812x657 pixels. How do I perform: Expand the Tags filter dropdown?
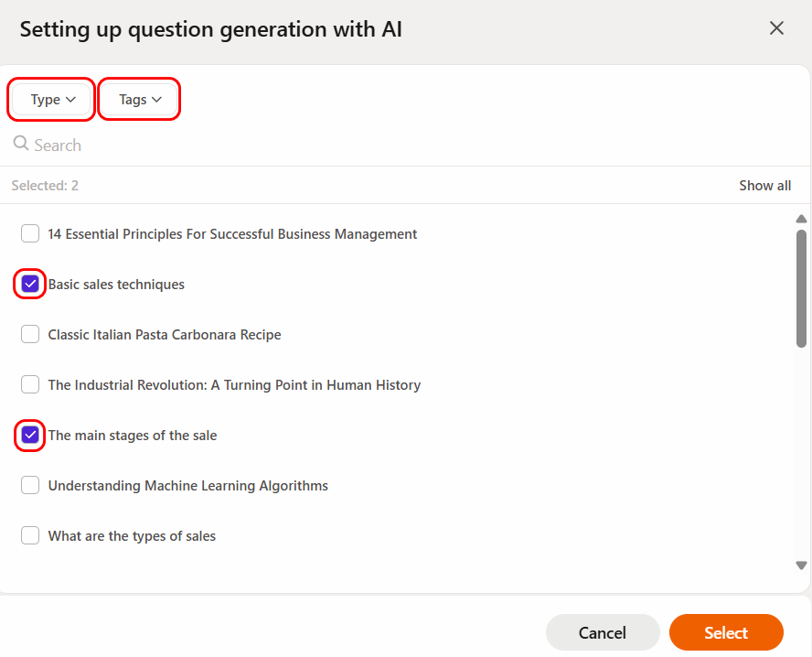pyautogui.click(x=140, y=100)
